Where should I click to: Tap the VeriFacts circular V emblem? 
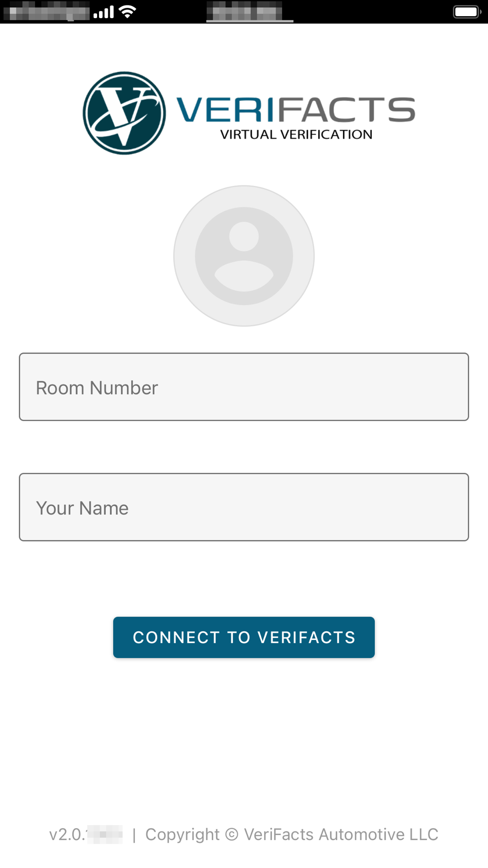pyautogui.click(x=124, y=113)
